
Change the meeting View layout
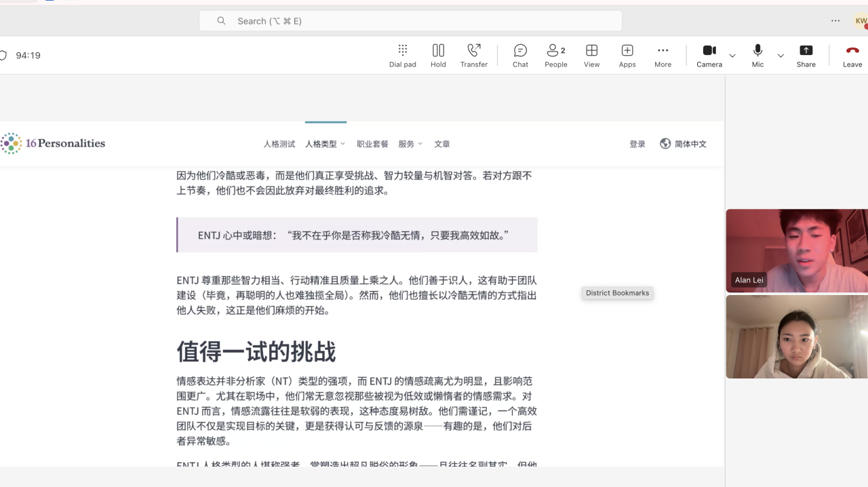coord(591,55)
